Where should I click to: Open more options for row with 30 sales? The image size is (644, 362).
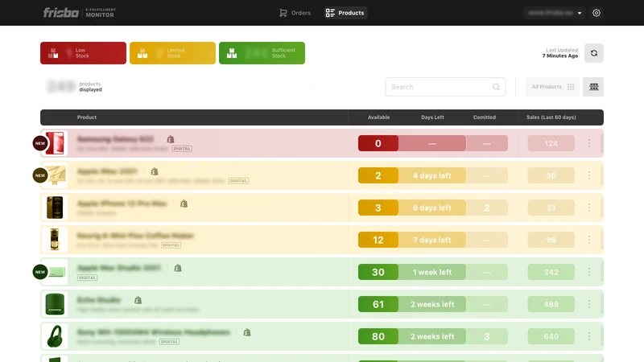point(589,175)
